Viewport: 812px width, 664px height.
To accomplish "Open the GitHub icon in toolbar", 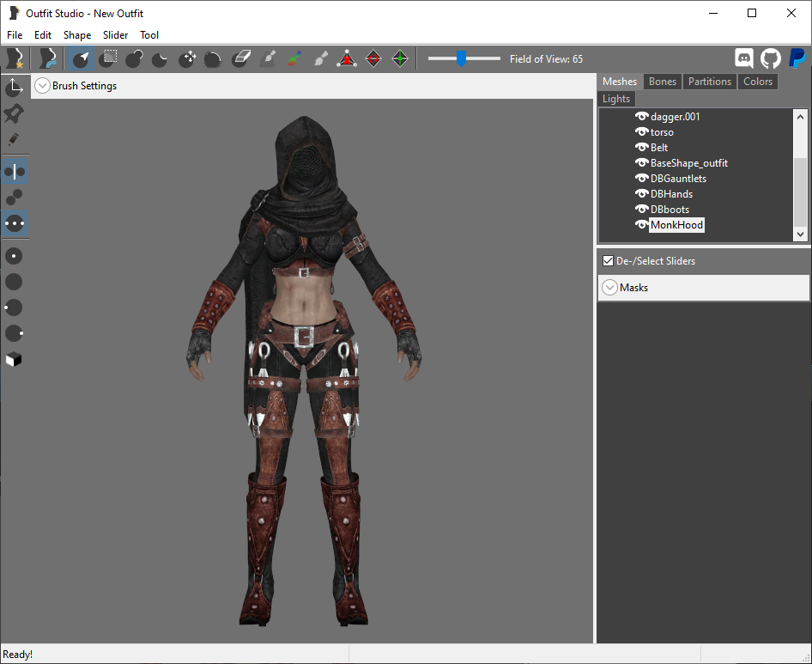I will pos(771,58).
